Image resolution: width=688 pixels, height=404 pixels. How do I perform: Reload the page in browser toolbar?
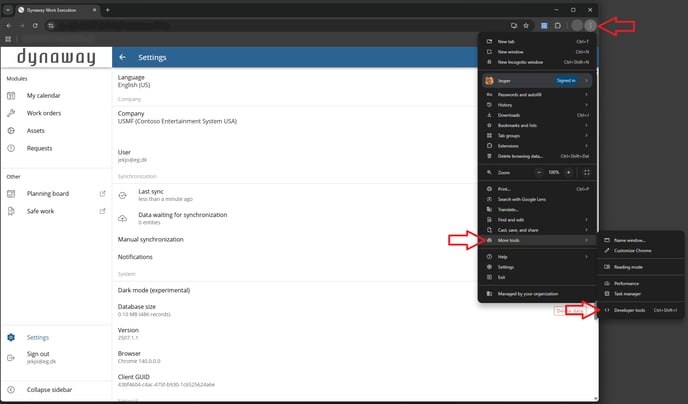coord(35,24)
